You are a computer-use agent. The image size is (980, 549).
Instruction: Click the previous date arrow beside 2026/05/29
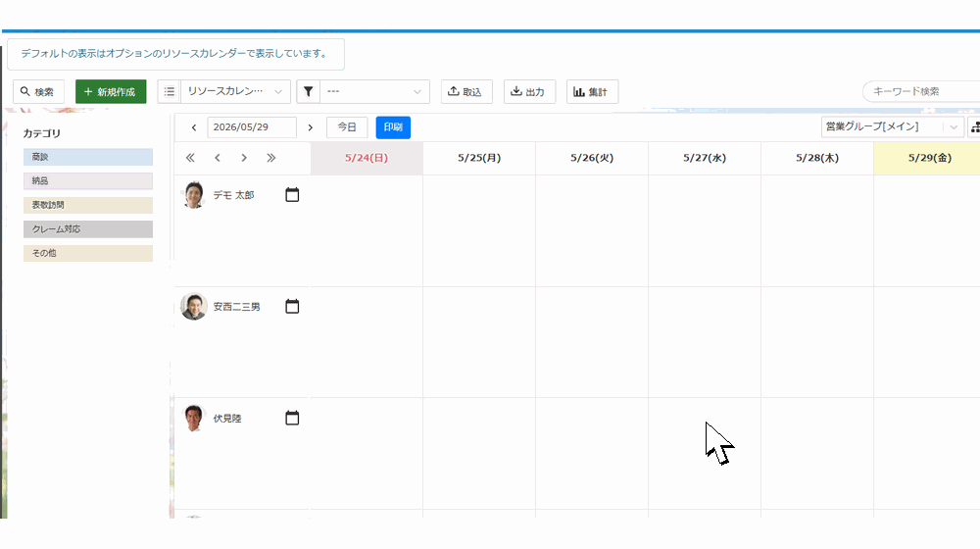pos(194,127)
